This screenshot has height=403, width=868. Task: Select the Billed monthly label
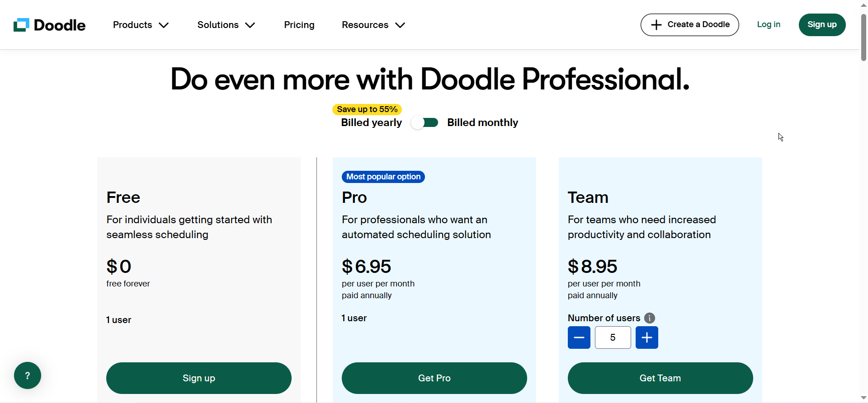(x=482, y=122)
